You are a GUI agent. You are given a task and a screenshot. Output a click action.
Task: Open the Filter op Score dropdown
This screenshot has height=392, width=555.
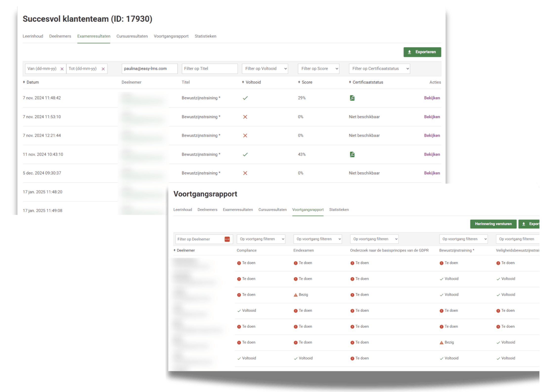pos(318,69)
